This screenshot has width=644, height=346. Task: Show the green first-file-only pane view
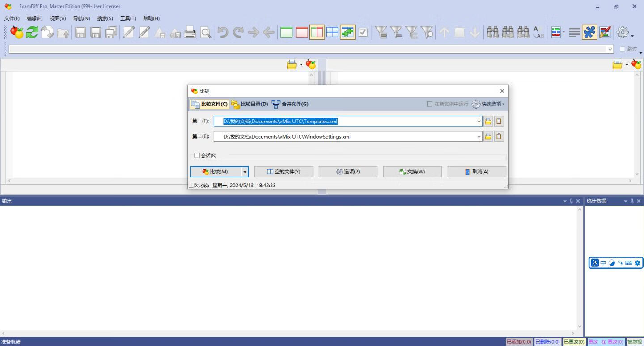(287, 32)
